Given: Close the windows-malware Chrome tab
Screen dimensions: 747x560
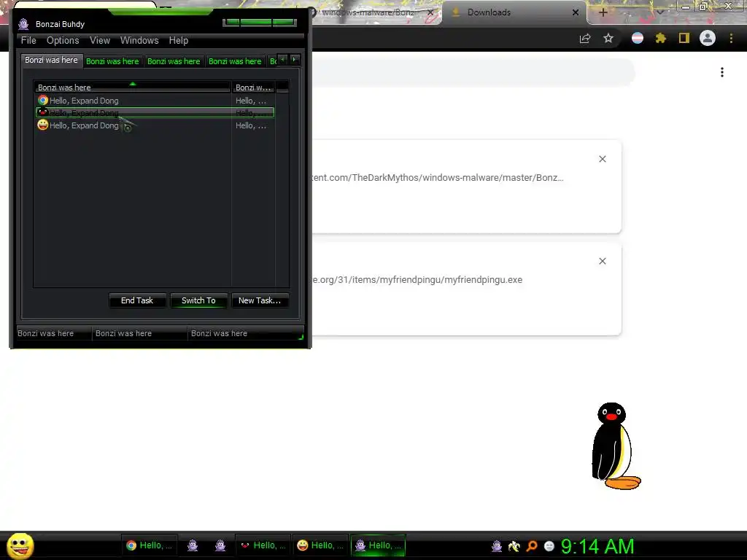Looking at the screenshot, I should pyautogui.click(x=430, y=12).
